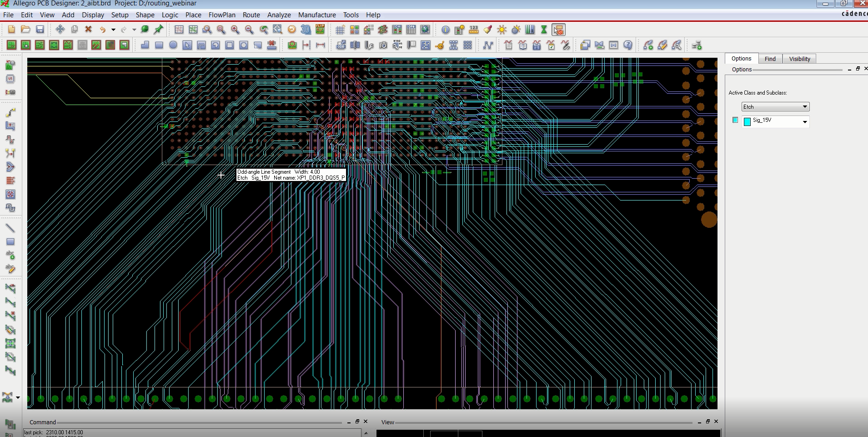Screen dimensions: 868x437
Task: Click the green hourglass icon
Action: (544, 30)
